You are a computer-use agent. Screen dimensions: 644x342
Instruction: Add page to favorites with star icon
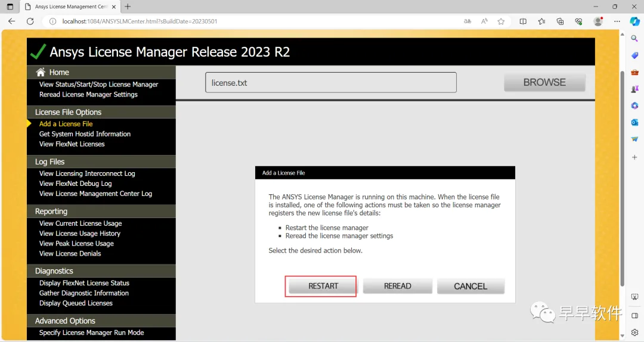pos(501,21)
